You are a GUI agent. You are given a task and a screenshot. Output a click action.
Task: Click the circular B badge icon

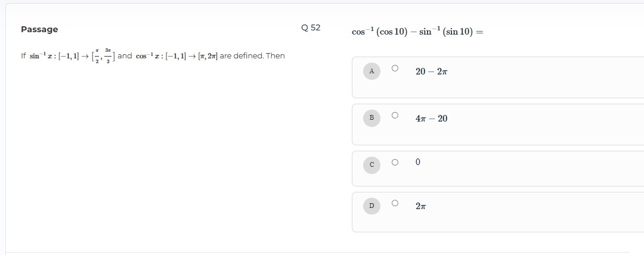click(371, 118)
